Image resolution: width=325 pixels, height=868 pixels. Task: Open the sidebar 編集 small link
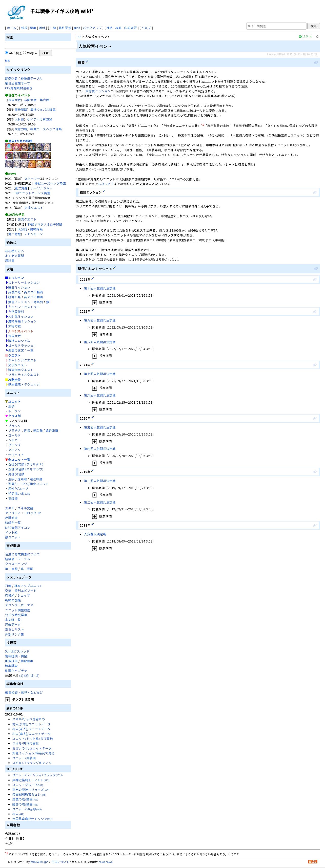[7, 61]
